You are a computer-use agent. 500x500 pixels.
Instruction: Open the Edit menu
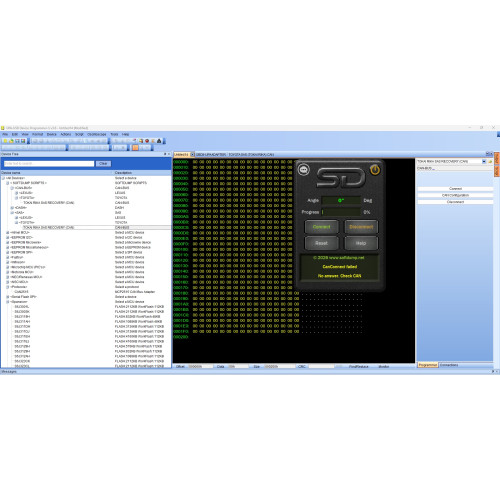pos(15,134)
